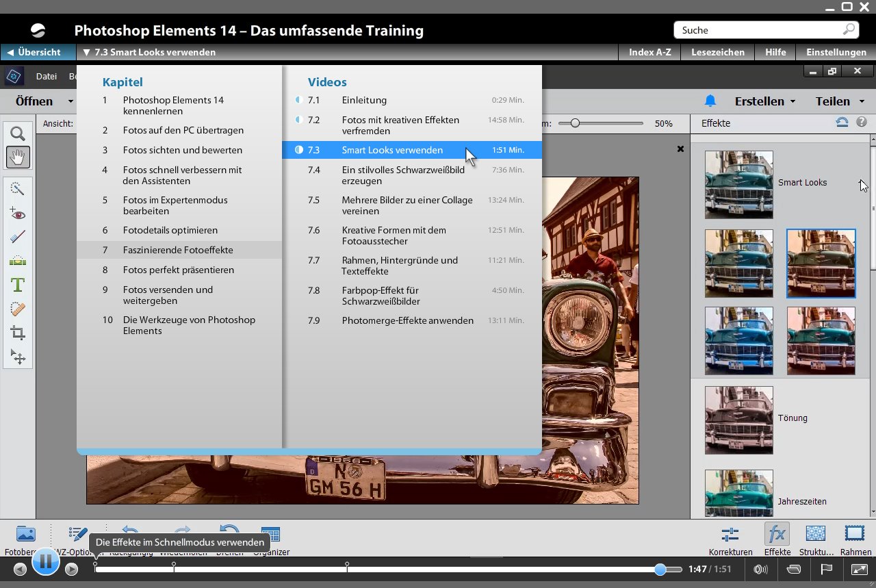Open the Strukturen textures panel
Viewport: 876px width, 588px height.
coord(816,540)
